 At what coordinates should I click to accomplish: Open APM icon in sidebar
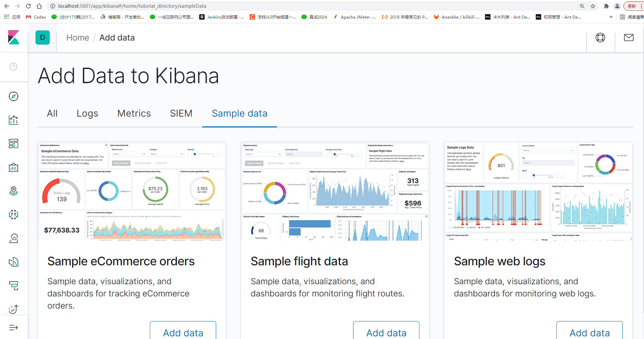(x=14, y=286)
